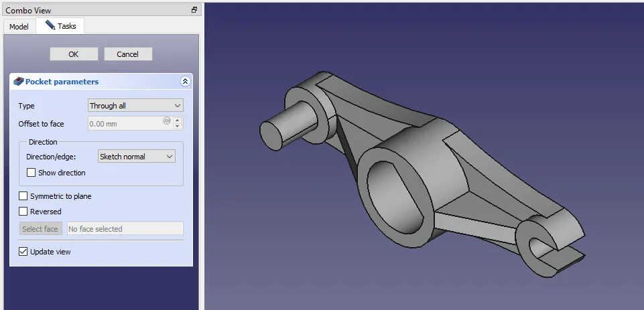Screen dimensions: 644x310
Task: Switch to the Model tab
Action: pos(19,26)
